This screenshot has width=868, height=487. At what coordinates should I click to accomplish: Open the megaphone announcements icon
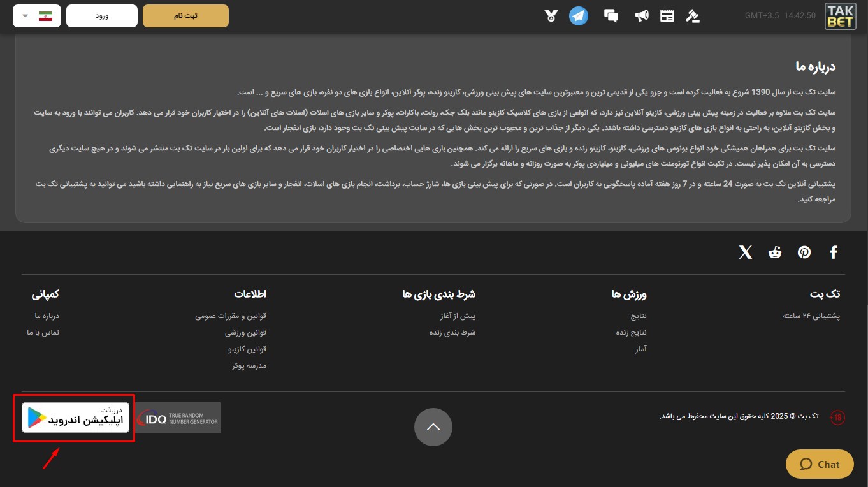pyautogui.click(x=642, y=16)
